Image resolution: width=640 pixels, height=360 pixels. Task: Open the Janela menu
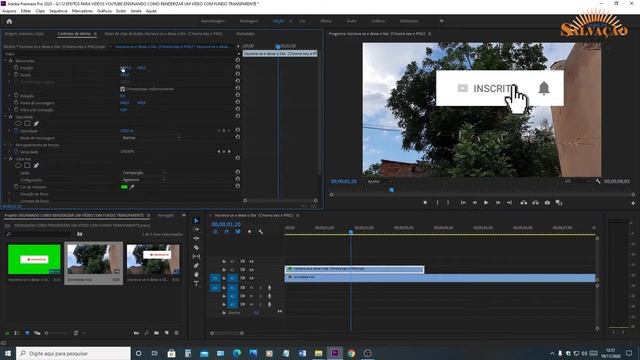136,11
